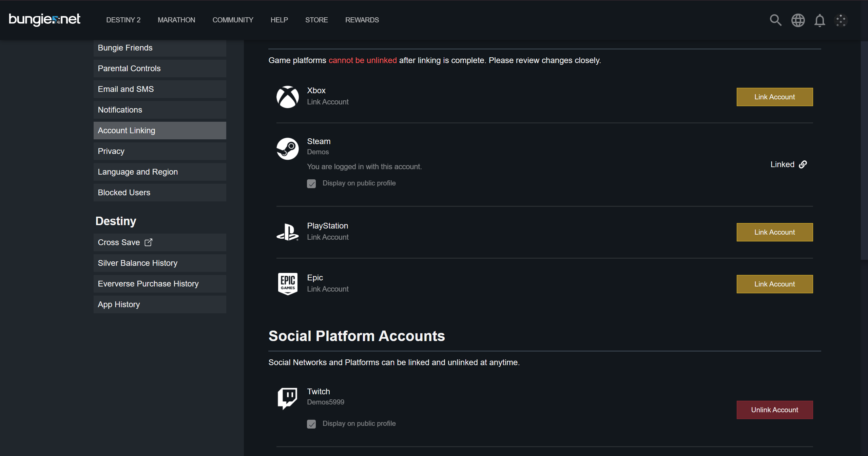Click the Xbox logo icon

click(287, 97)
